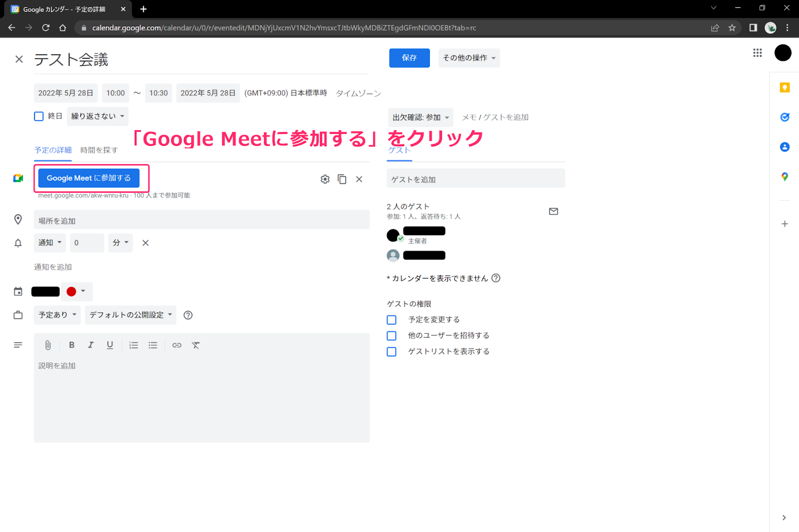This screenshot has width=799, height=532.
Task: Insert a link in the description
Action: (x=177, y=345)
